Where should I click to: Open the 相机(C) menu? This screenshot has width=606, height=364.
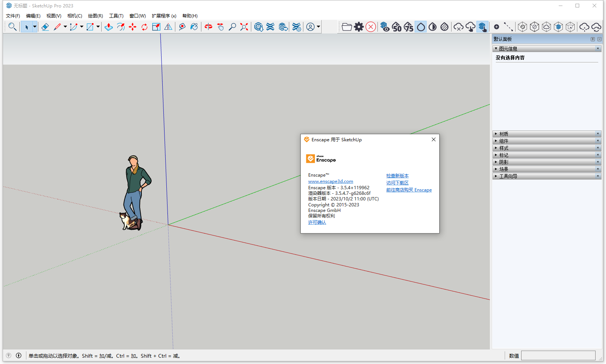pyautogui.click(x=74, y=16)
